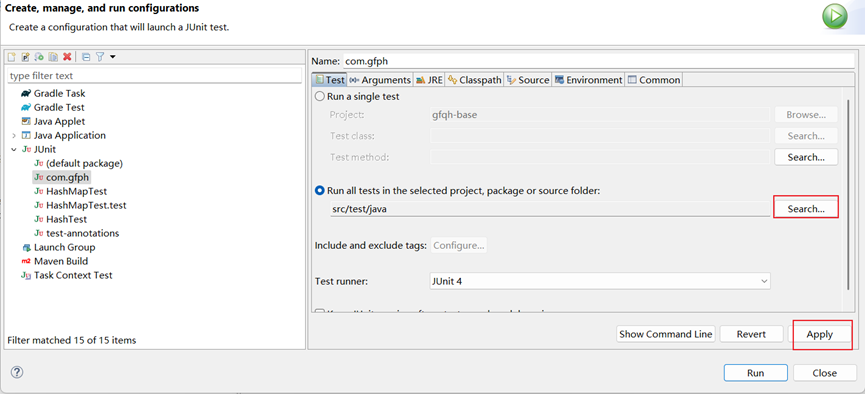Screen dimensions: 865x394
Task: Switch to the Arguments tab
Action: click(380, 80)
